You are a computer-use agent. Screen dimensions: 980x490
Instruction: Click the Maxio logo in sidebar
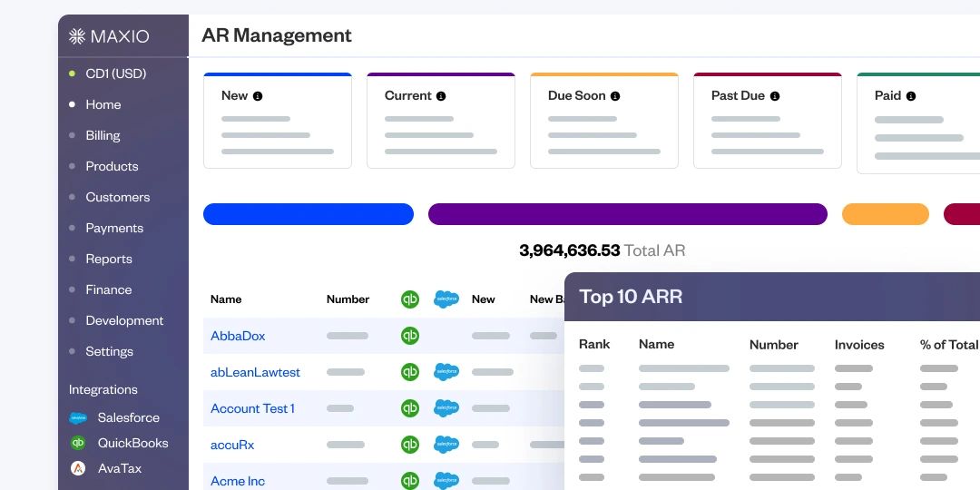(x=109, y=36)
